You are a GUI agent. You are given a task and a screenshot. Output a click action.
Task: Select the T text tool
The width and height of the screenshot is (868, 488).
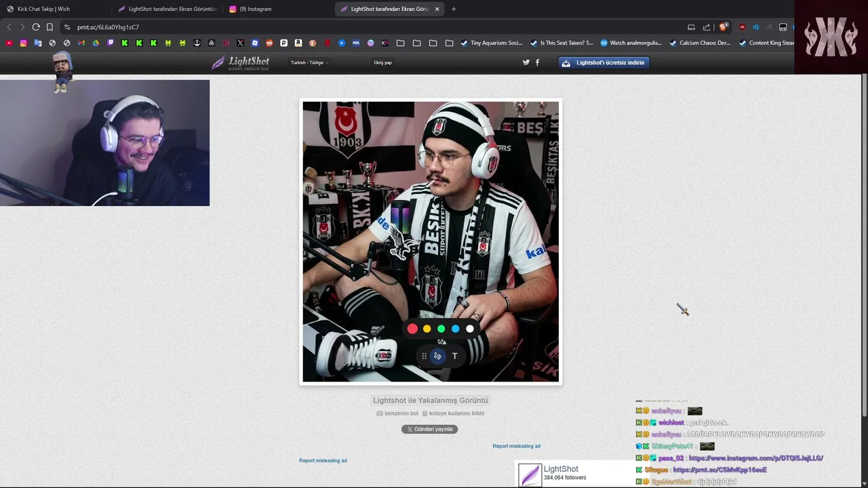455,356
